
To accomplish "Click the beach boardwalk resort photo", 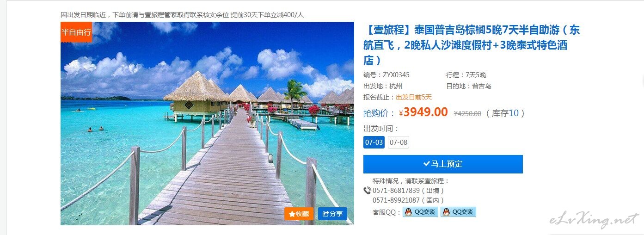I will pyautogui.click(x=207, y=124).
